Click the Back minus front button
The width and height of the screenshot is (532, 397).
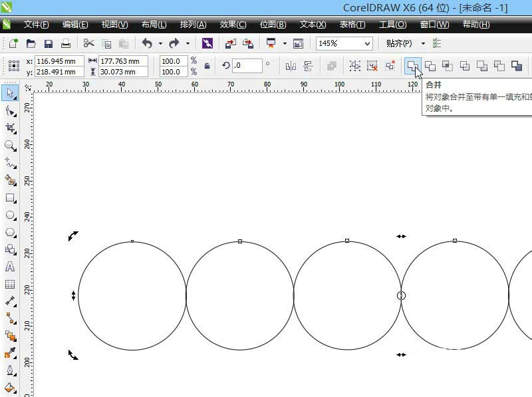[499, 66]
